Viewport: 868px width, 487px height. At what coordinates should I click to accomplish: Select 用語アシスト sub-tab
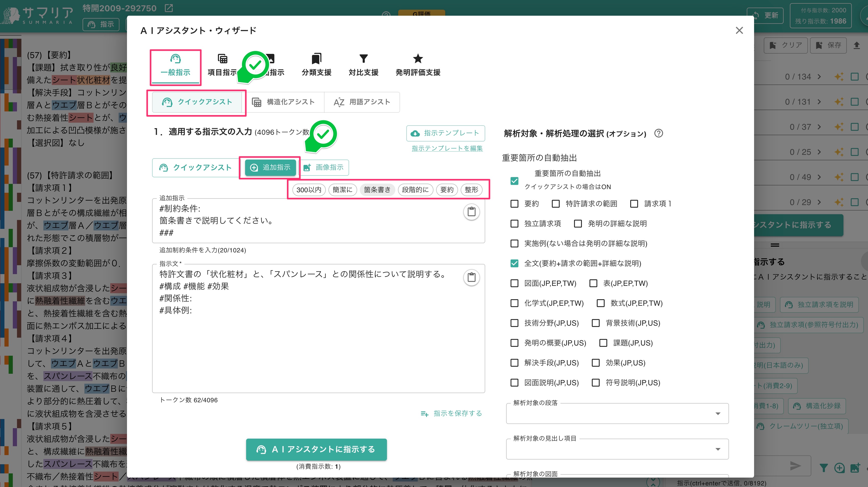362,102
